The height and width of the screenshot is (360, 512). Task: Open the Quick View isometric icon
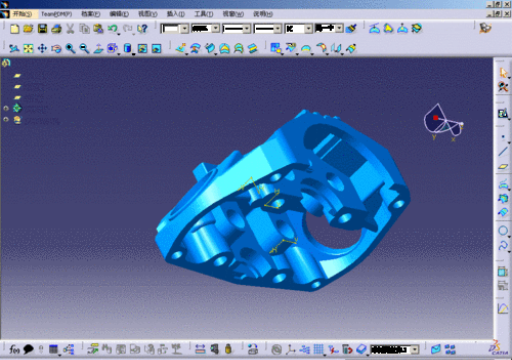click(112, 49)
